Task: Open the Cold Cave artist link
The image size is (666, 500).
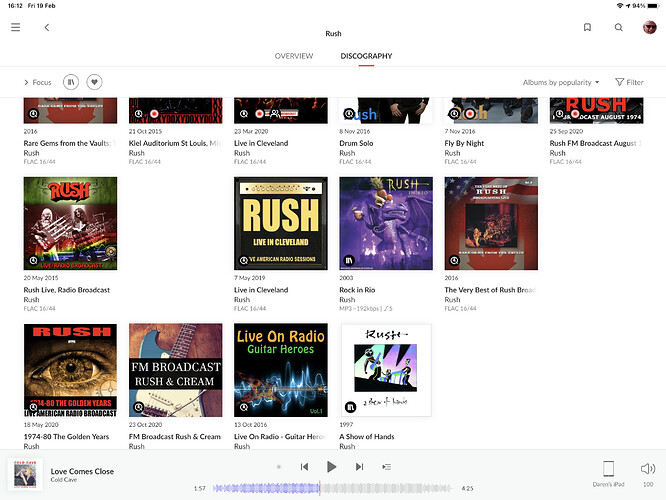Action: click(64, 480)
